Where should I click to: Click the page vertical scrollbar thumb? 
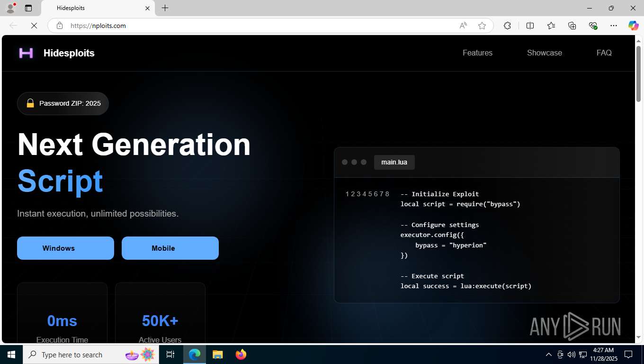tap(638, 73)
